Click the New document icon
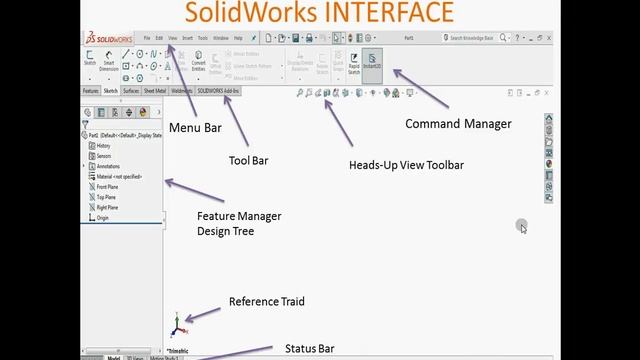This screenshot has width=640, height=360. (x=268, y=38)
